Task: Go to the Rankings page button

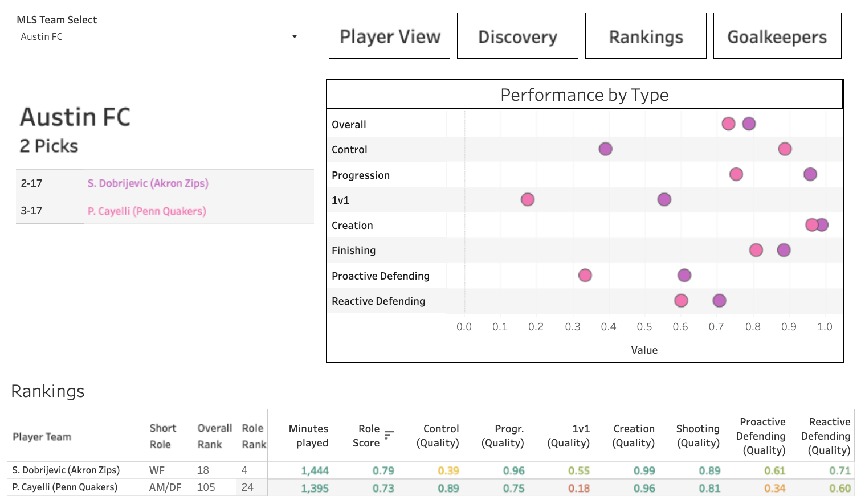Action: pyautogui.click(x=646, y=36)
